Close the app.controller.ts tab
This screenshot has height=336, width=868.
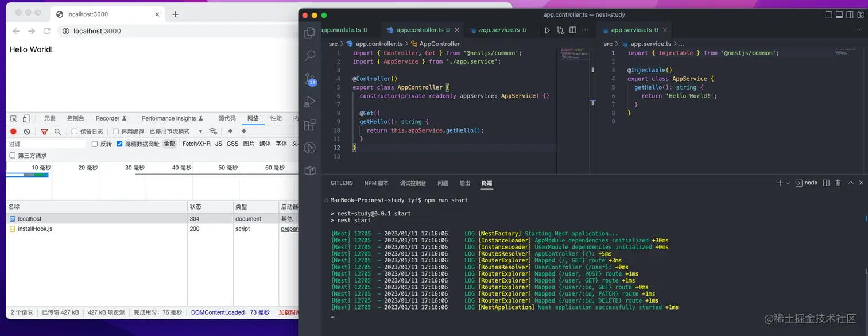(x=458, y=30)
